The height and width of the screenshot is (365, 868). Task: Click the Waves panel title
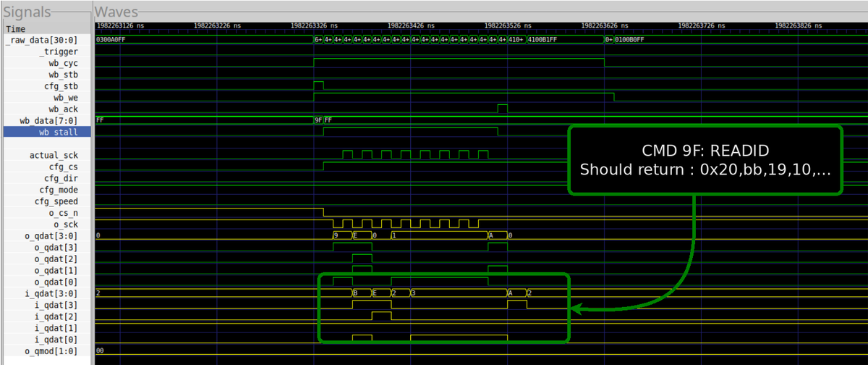click(x=118, y=12)
